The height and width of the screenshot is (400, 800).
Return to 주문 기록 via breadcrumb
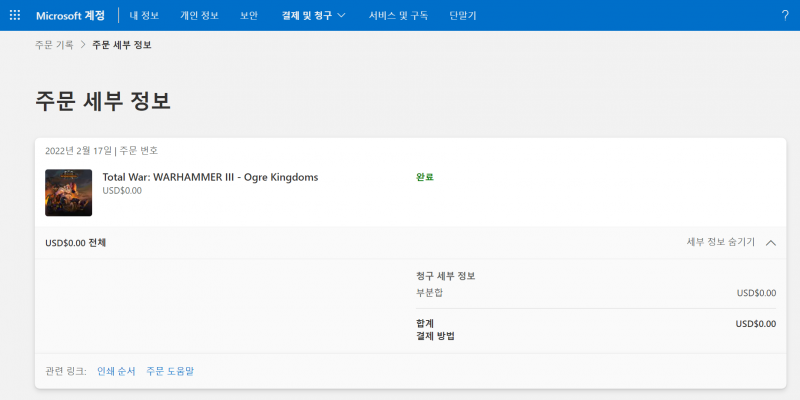click(54, 45)
